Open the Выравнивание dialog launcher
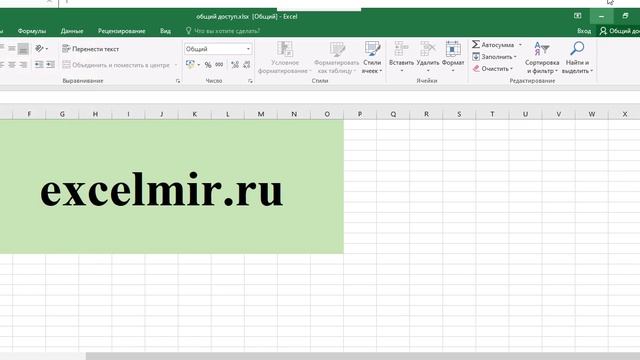Screen dimensions: 640x360 tap(178, 81)
